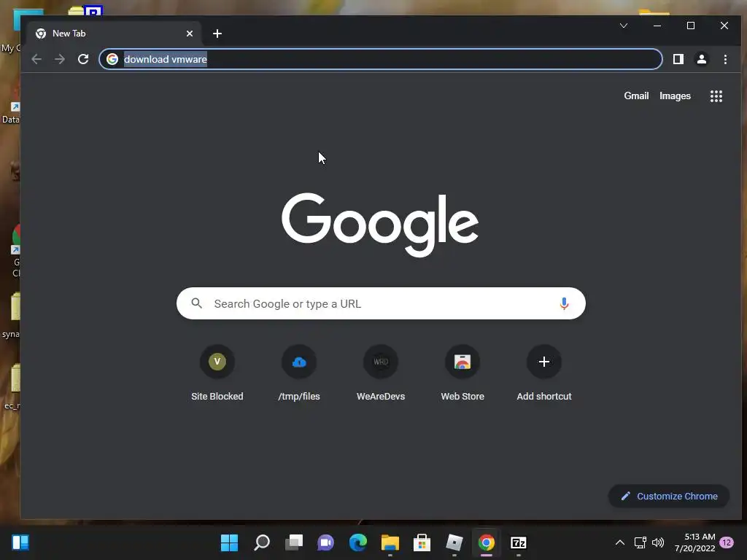Click the Search Google or type a URL box
Image resolution: width=747 pixels, height=560 pixels.
click(381, 303)
